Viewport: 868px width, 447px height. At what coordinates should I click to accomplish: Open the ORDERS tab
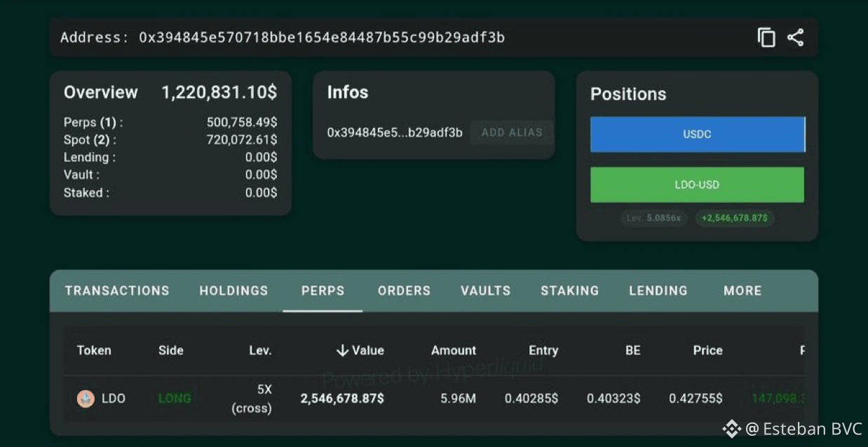pos(404,291)
